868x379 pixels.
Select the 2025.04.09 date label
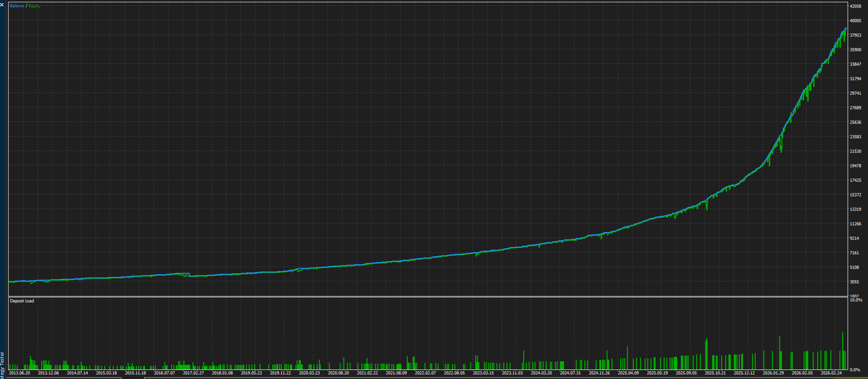click(628, 373)
